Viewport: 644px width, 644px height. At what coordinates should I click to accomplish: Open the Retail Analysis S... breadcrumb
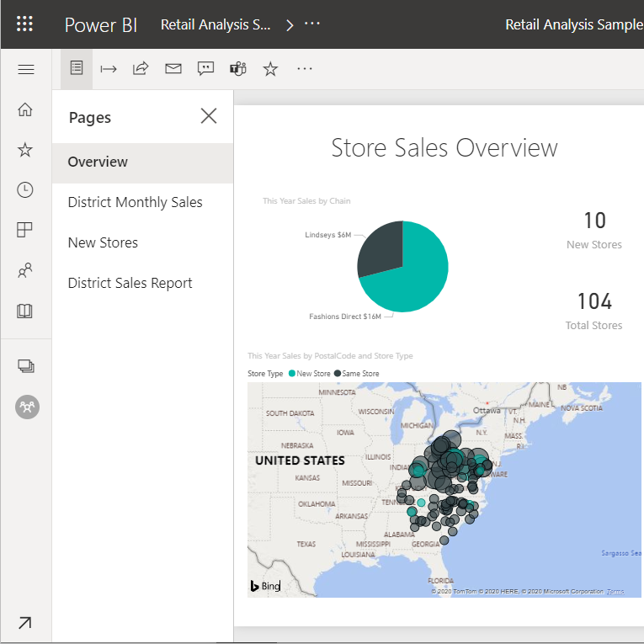click(216, 24)
